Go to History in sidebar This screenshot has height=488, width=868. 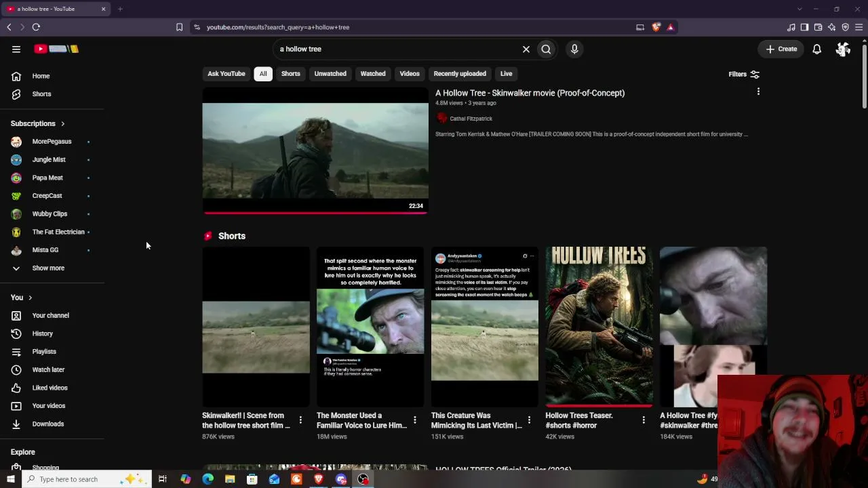click(42, 333)
